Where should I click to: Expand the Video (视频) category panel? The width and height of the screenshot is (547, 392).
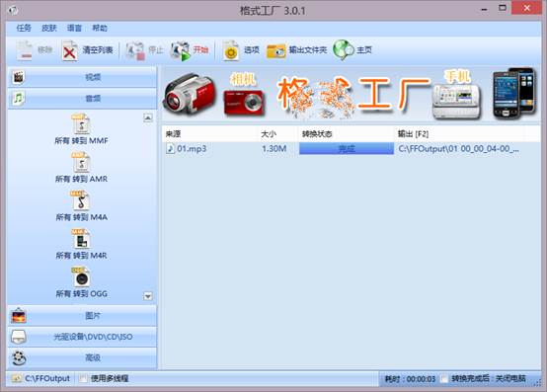pyautogui.click(x=82, y=77)
